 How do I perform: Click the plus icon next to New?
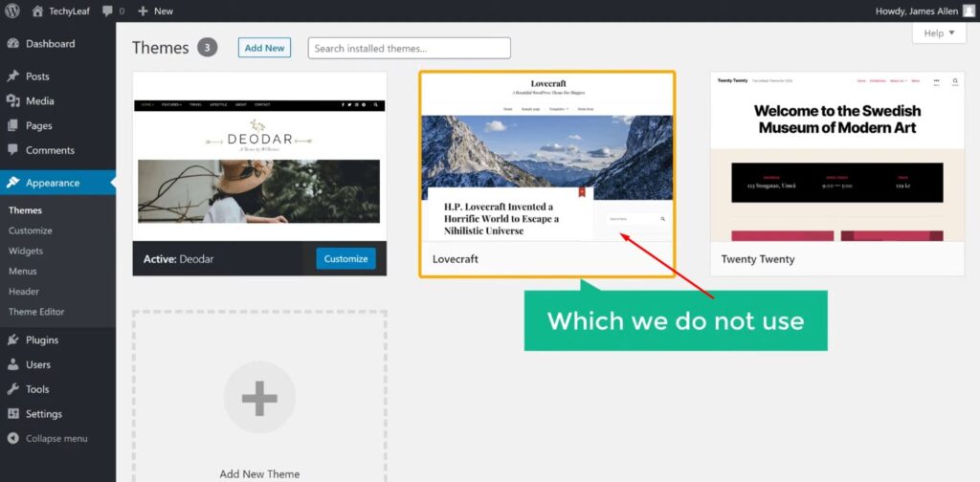coord(144,11)
